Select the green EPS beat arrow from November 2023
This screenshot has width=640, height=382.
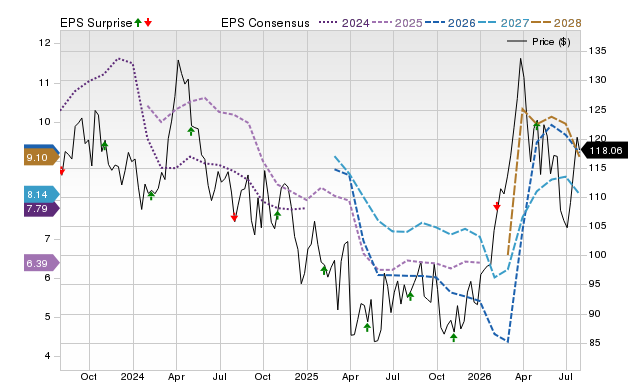pyautogui.click(x=104, y=145)
